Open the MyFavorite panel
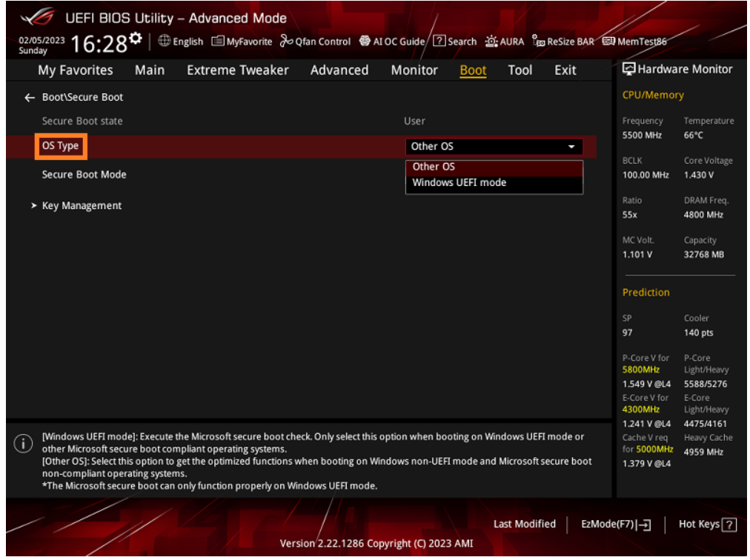The width and height of the screenshot is (750, 560). click(242, 41)
